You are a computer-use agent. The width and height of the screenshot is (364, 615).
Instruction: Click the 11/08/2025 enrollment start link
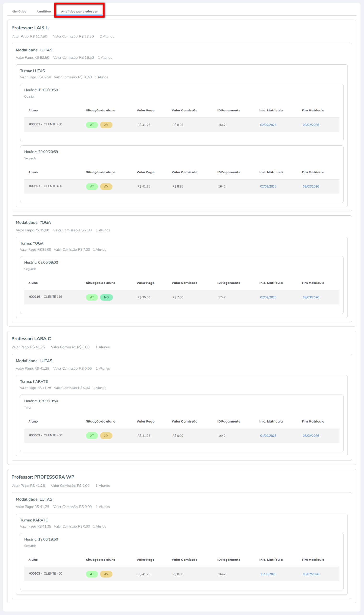268,574
